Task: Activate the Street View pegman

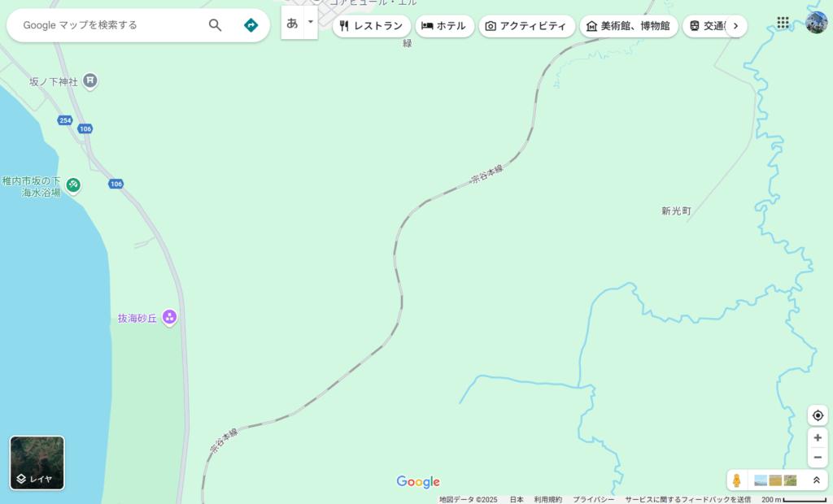Action: [x=736, y=480]
